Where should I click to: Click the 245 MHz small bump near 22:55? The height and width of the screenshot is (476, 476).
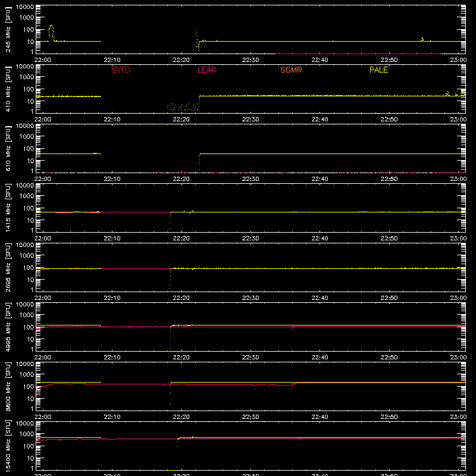click(422, 39)
